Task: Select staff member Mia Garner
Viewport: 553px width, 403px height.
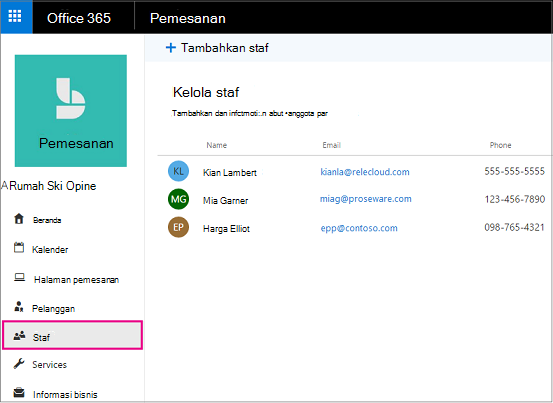Action: 225,201
